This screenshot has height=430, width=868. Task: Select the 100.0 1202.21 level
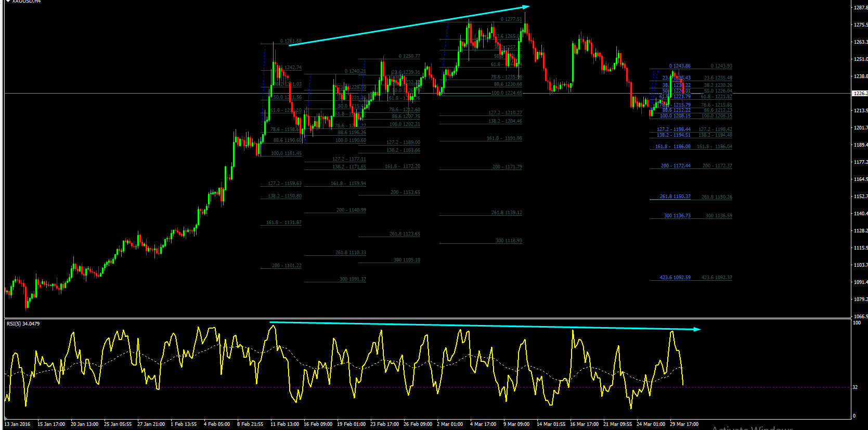(x=405, y=124)
